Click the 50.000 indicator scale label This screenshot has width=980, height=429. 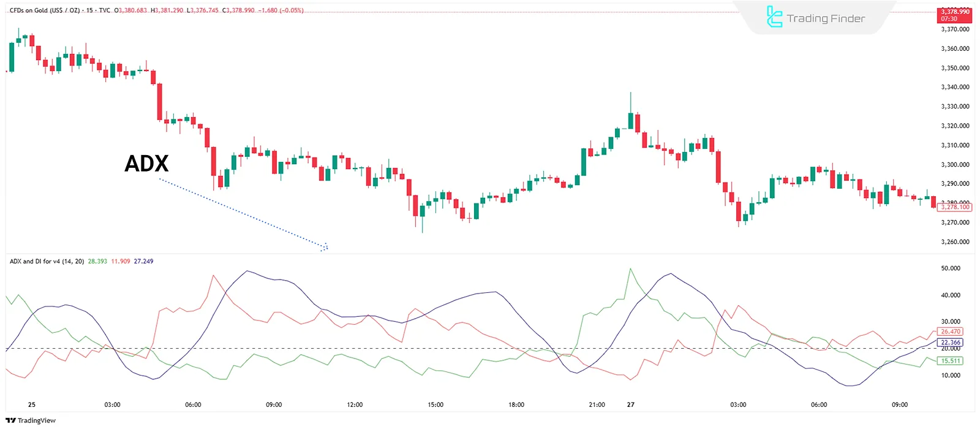pyautogui.click(x=951, y=268)
